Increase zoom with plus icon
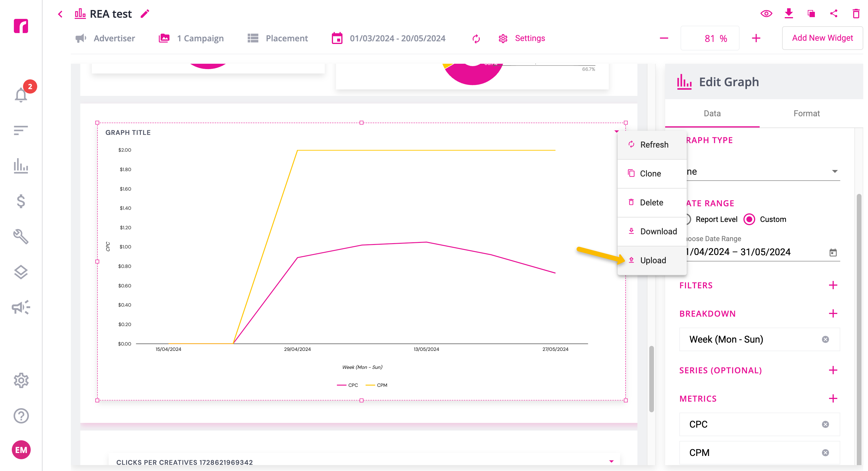The width and height of the screenshot is (868, 471). pyautogui.click(x=756, y=38)
